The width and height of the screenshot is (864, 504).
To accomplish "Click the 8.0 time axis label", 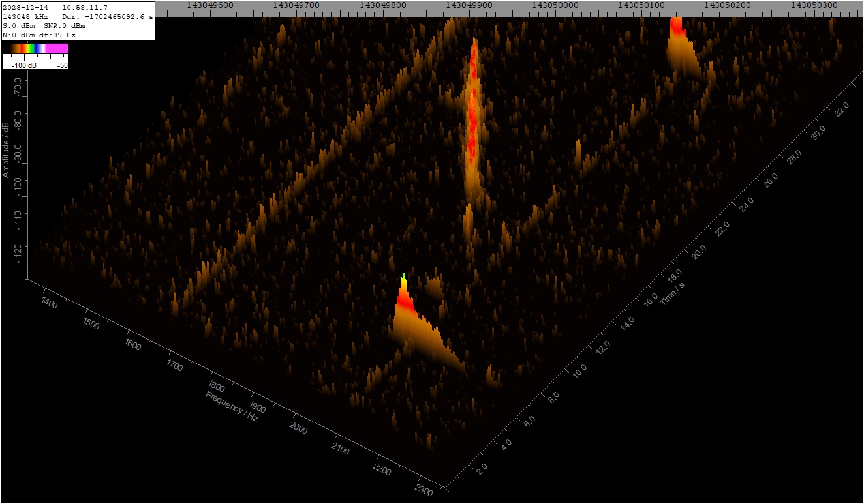I will (553, 397).
